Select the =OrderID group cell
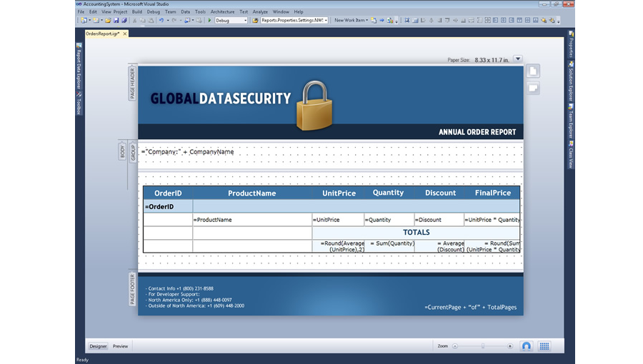The width and height of the screenshot is (643, 364). click(168, 206)
